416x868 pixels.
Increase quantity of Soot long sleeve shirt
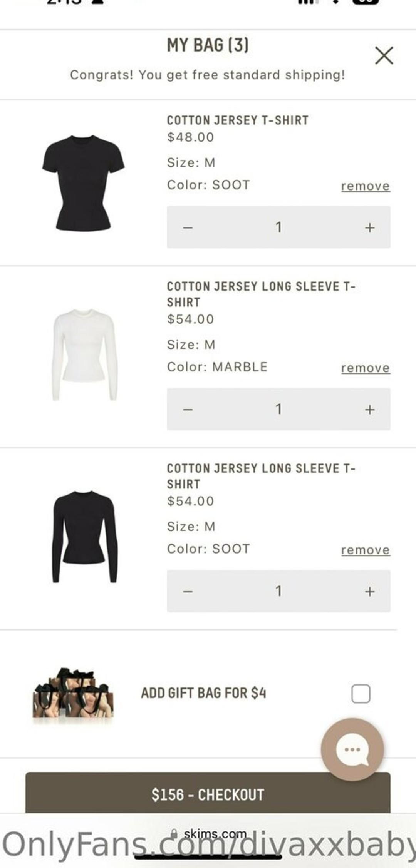[370, 591]
